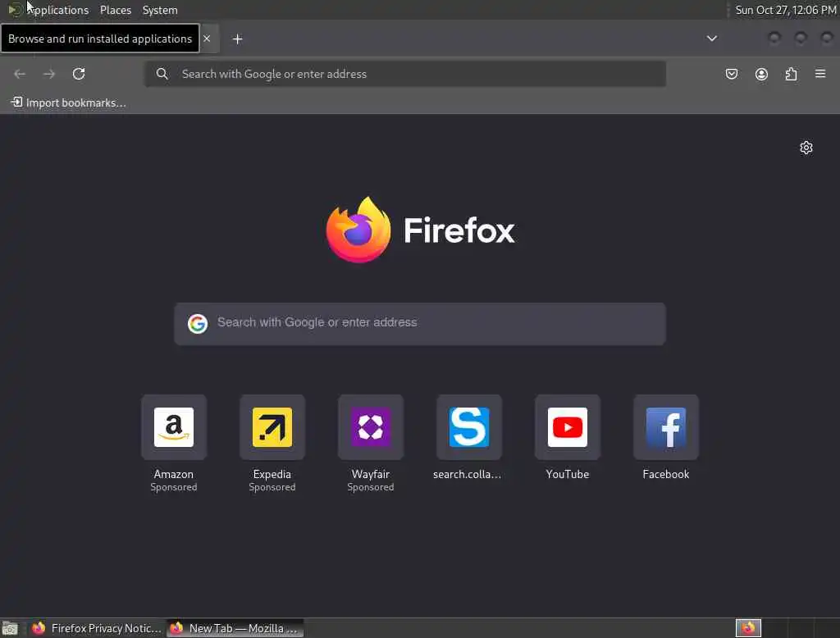
Task: Focus the top address bar field
Action: [405, 74]
